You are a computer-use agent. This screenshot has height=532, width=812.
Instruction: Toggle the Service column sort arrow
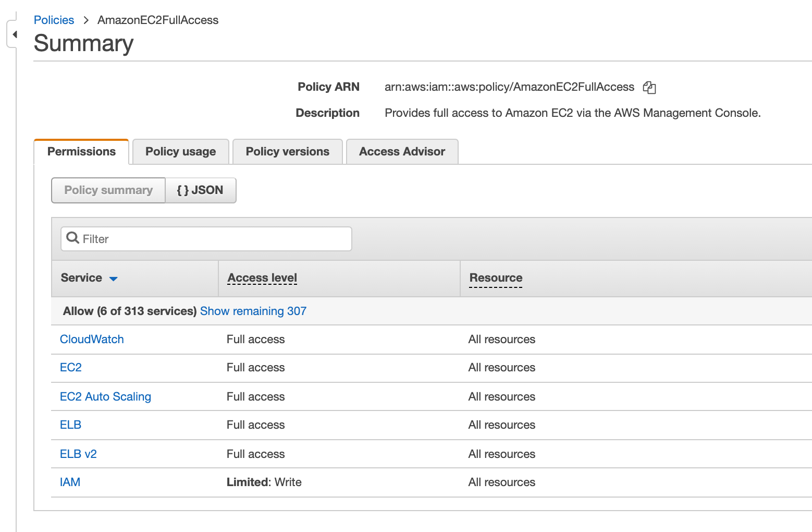(114, 279)
